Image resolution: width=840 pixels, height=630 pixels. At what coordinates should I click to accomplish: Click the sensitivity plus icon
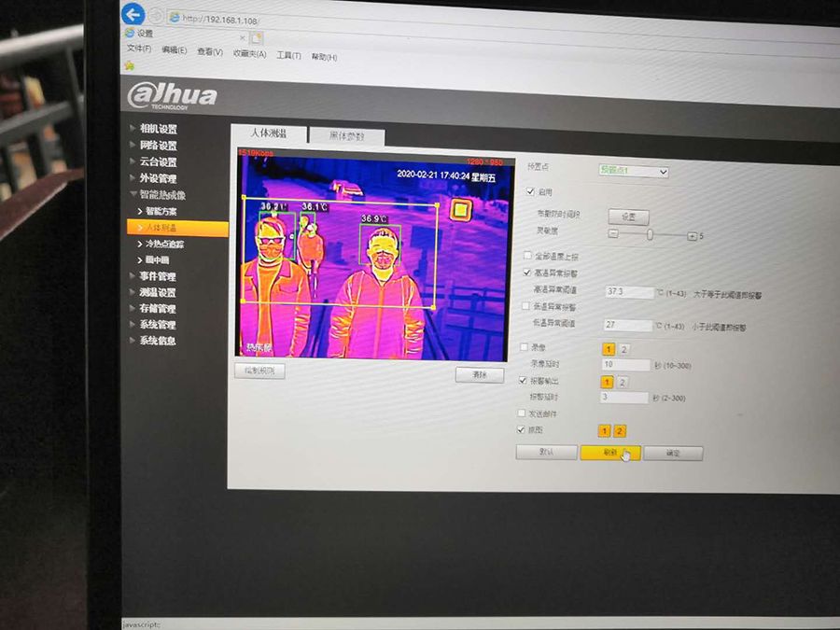[x=692, y=236]
